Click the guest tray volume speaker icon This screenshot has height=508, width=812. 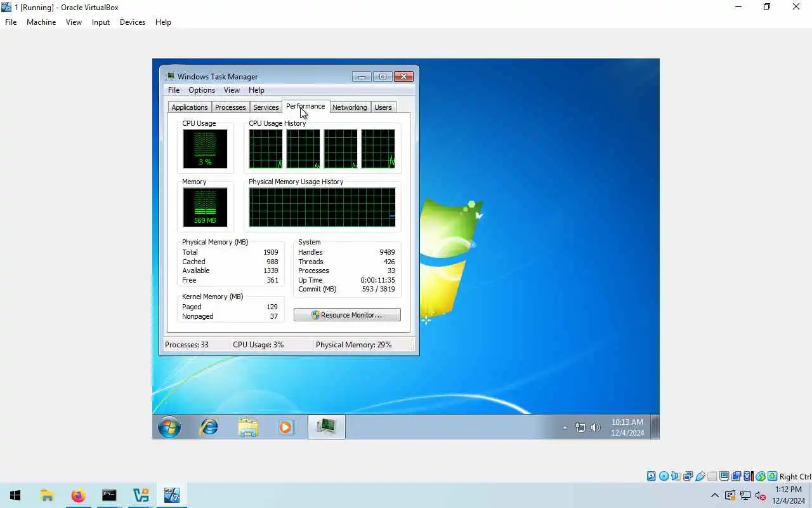click(x=596, y=427)
